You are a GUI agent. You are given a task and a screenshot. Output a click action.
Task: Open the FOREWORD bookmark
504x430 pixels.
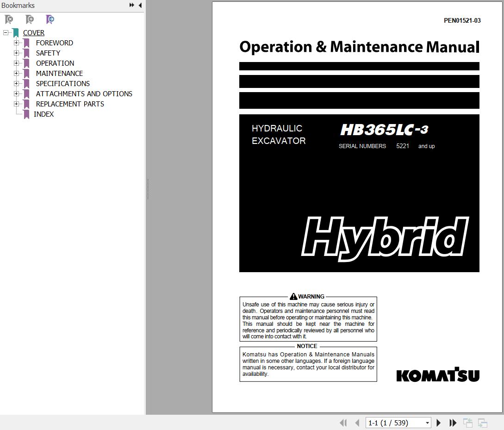pos(54,43)
